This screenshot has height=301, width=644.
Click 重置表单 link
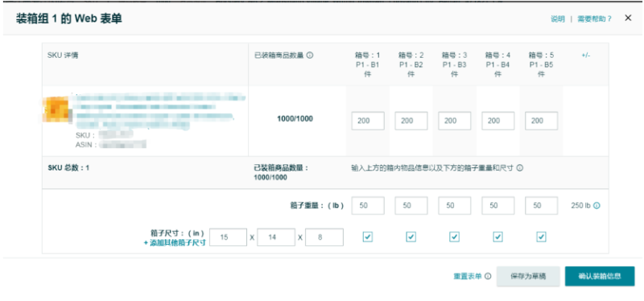coord(468,276)
